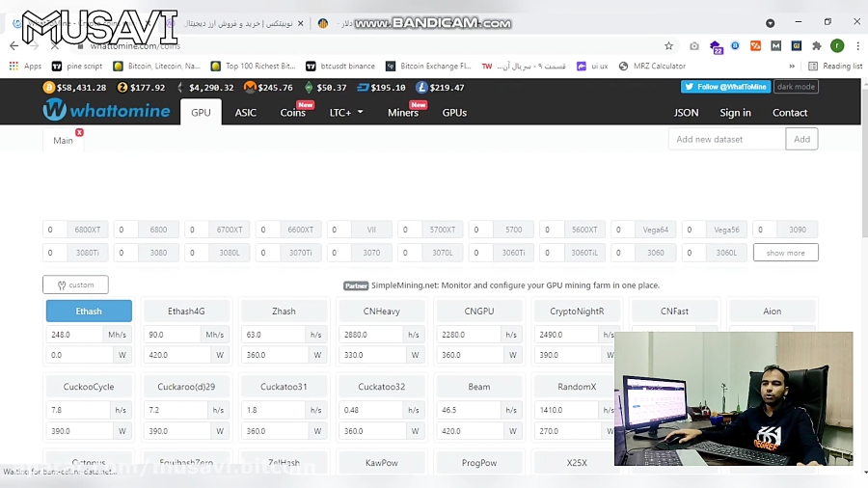Toggle the CuckooCycle algorithm
Viewport: 868px width, 488px height.
coord(89,386)
